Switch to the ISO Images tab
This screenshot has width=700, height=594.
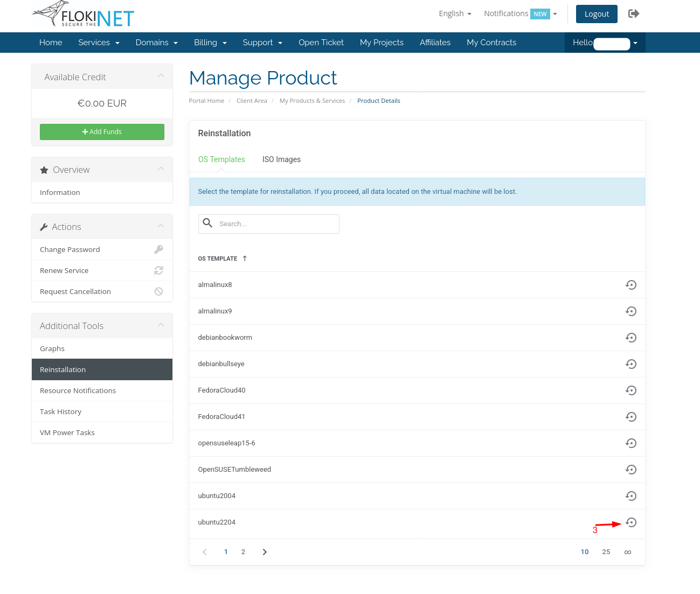pos(281,159)
